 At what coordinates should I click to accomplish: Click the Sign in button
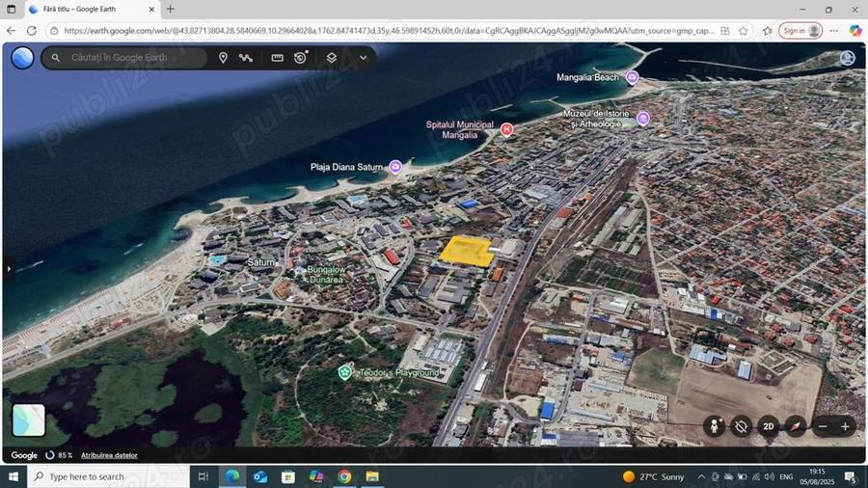pyautogui.click(x=800, y=31)
